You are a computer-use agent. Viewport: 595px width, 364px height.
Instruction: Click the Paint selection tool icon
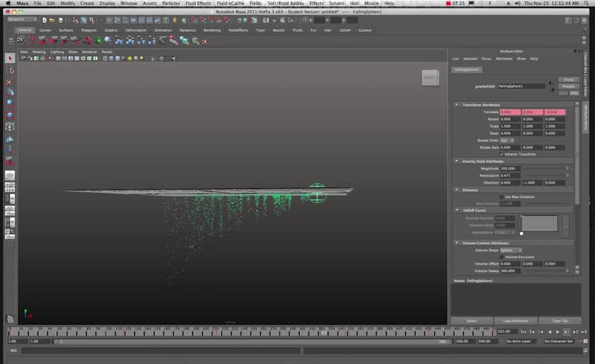(10, 81)
